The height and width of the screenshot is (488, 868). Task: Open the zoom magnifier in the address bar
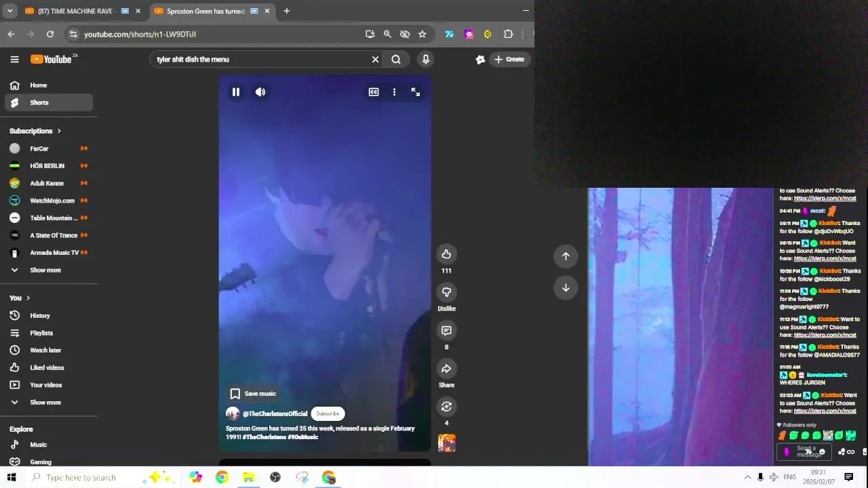(387, 34)
